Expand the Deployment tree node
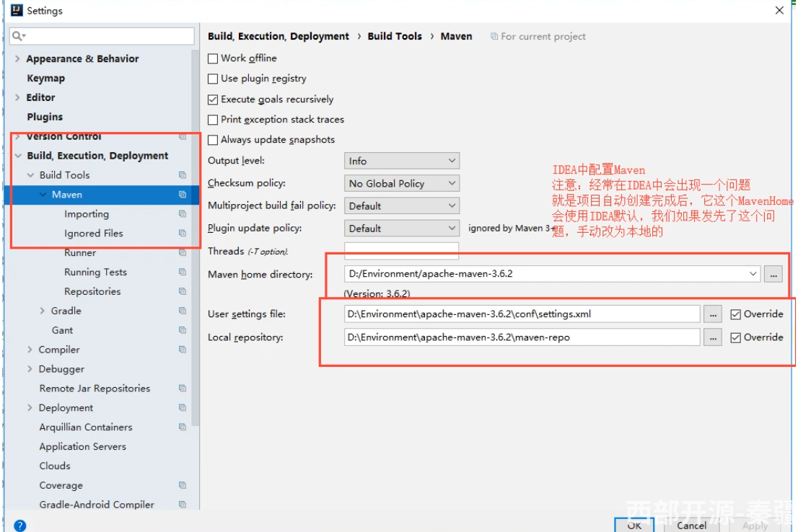This screenshot has width=798, height=532. tap(30, 407)
